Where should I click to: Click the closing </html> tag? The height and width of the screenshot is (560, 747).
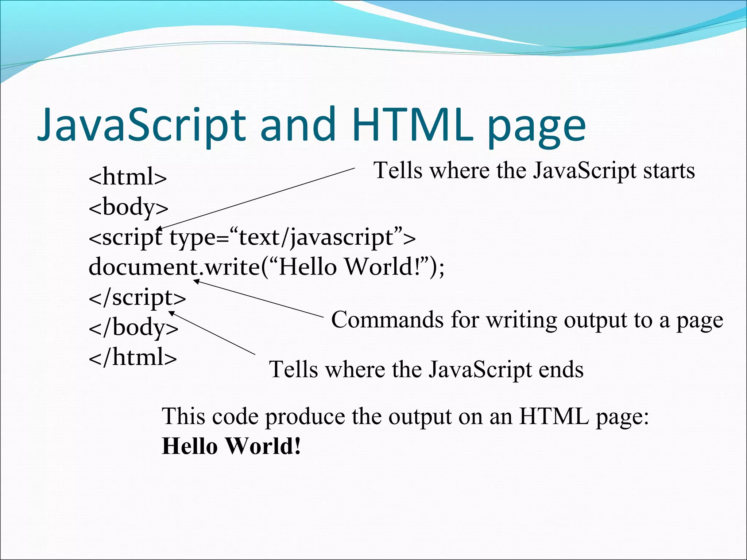pyautogui.click(x=133, y=357)
